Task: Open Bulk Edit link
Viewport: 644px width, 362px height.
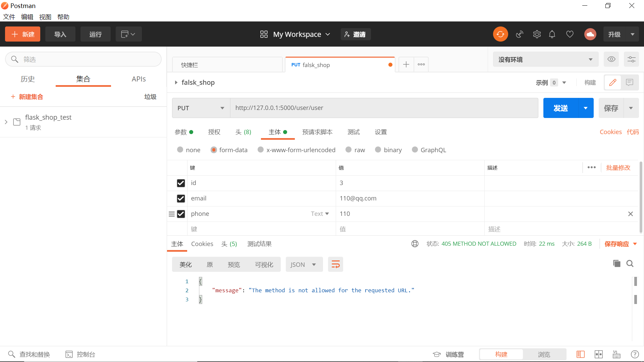Action: click(618, 167)
